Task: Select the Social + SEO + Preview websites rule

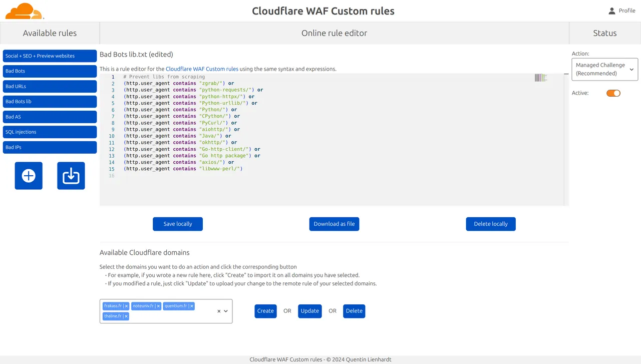Action: click(50, 56)
